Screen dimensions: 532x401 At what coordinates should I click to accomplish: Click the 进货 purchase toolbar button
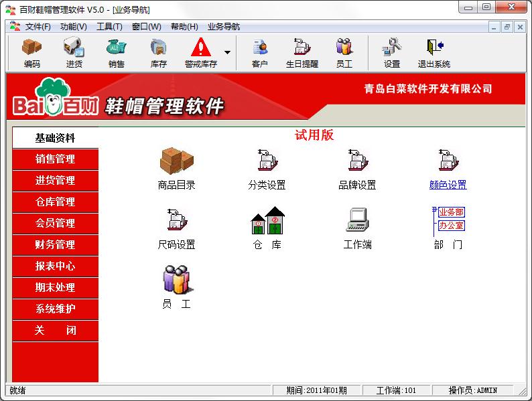pos(74,53)
